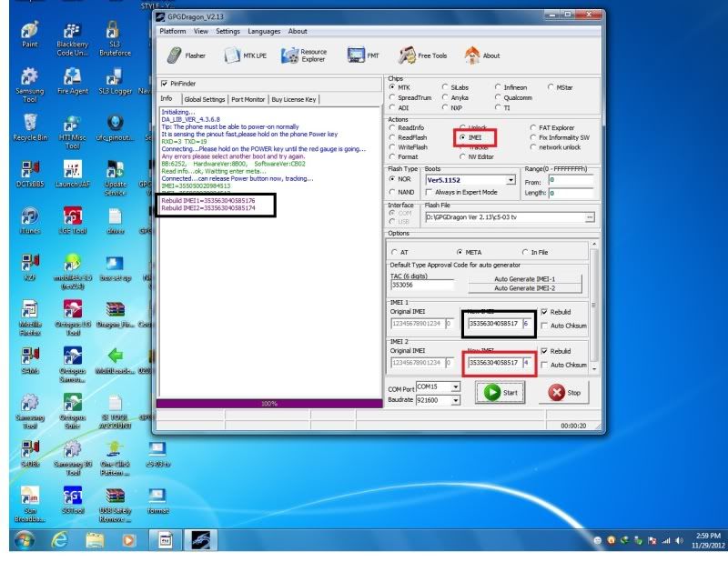Open Windows Explorer folder in taskbar
The width and height of the screenshot is (728, 582).
95,540
